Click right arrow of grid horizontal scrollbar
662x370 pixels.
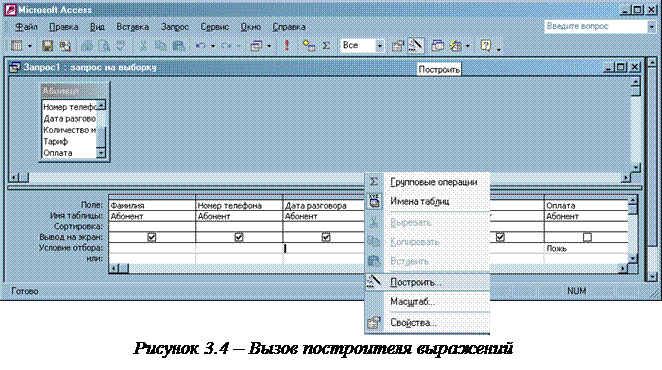tap(623, 268)
